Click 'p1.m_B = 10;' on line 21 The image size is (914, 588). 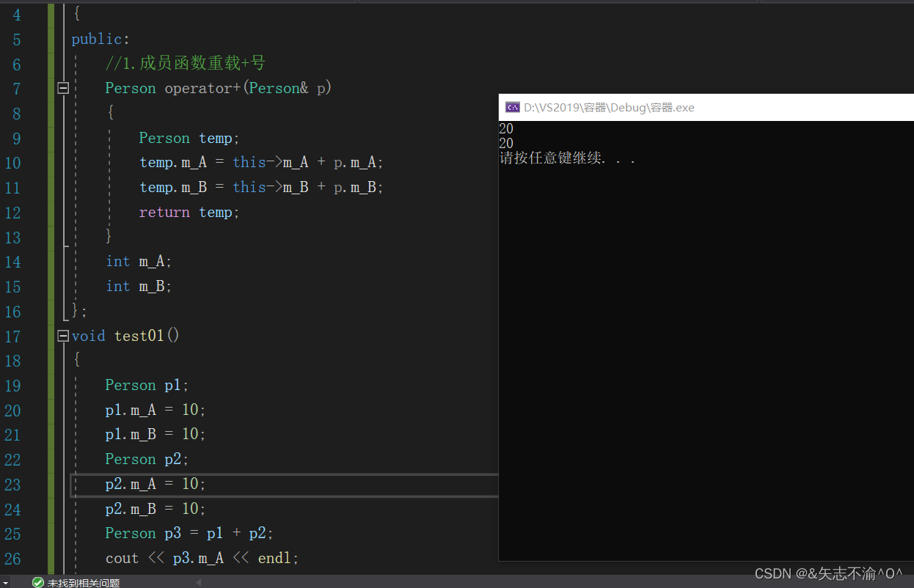(156, 434)
